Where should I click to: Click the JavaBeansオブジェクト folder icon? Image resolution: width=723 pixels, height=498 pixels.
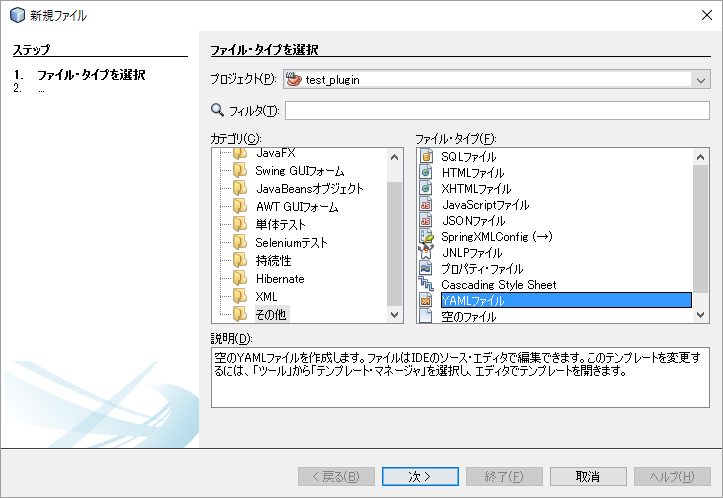click(x=240, y=189)
